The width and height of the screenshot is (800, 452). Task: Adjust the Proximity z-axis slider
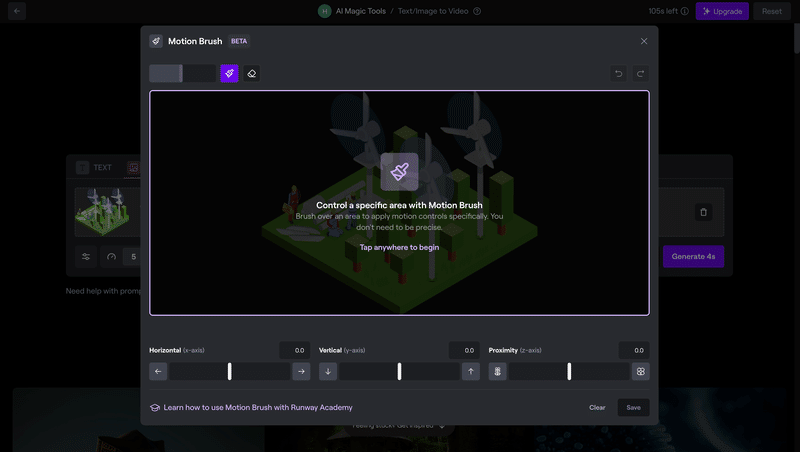[569, 371]
